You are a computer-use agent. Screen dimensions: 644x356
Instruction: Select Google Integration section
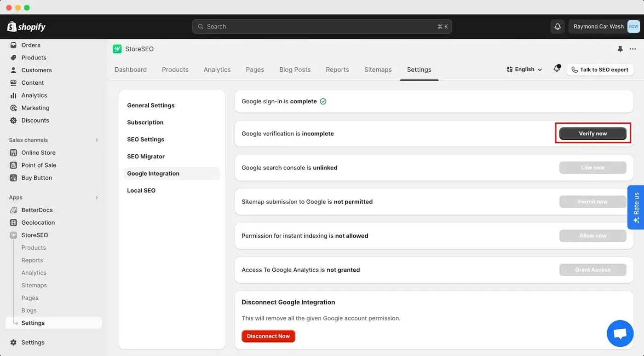[x=172, y=174]
